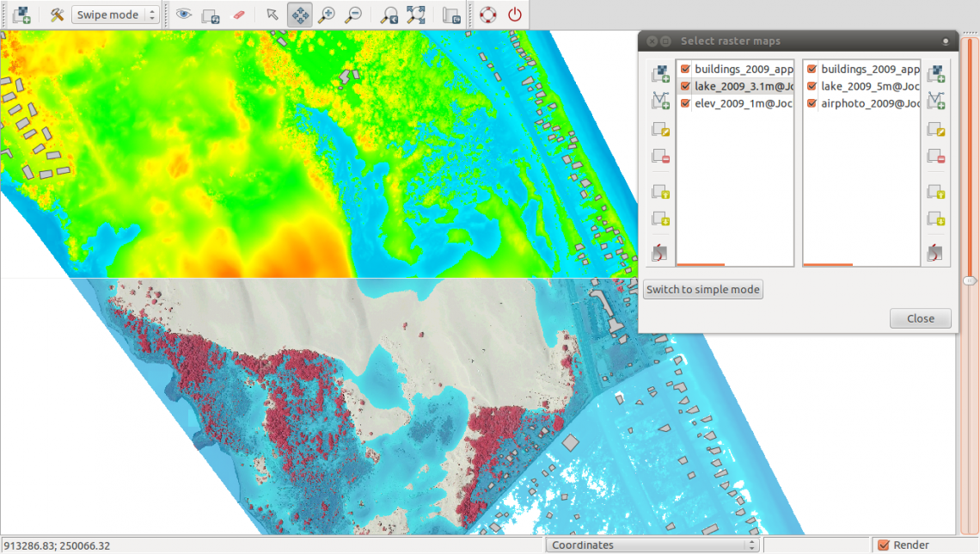Remove selected layer from right list

(x=935, y=158)
